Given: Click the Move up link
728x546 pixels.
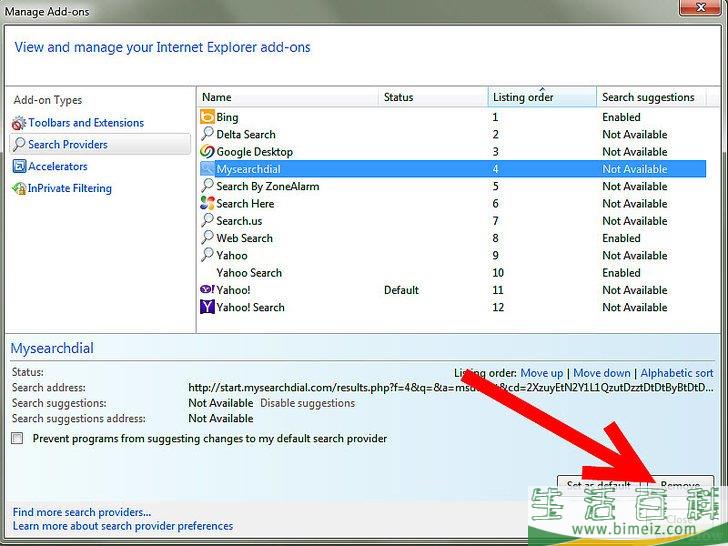Looking at the screenshot, I should pyautogui.click(x=541, y=373).
